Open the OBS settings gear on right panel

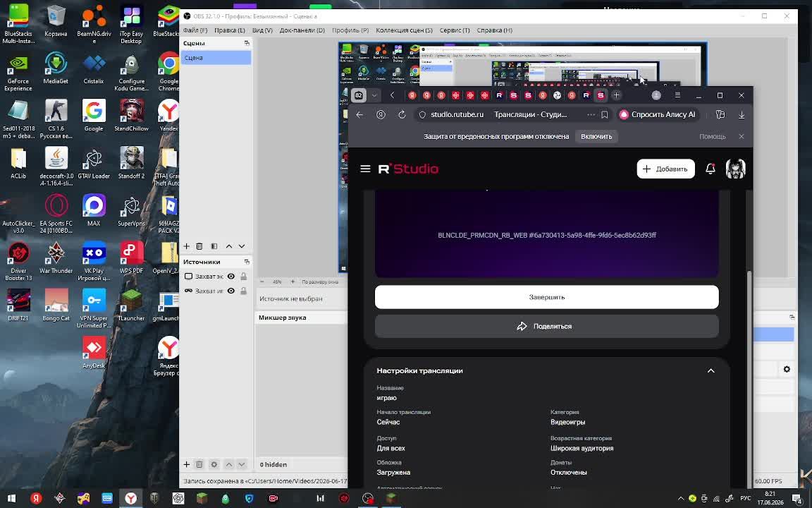click(787, 369)
